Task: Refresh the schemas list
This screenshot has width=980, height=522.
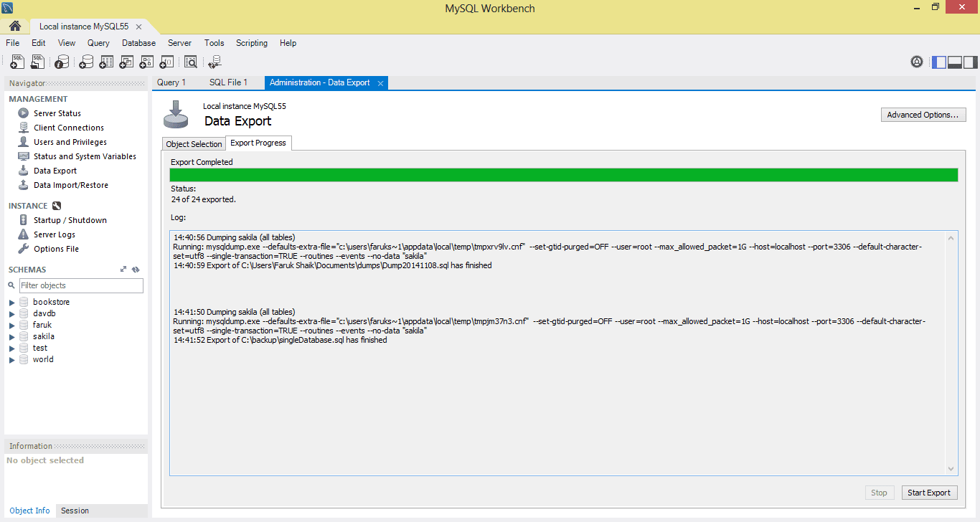Action: click(136, 270)
